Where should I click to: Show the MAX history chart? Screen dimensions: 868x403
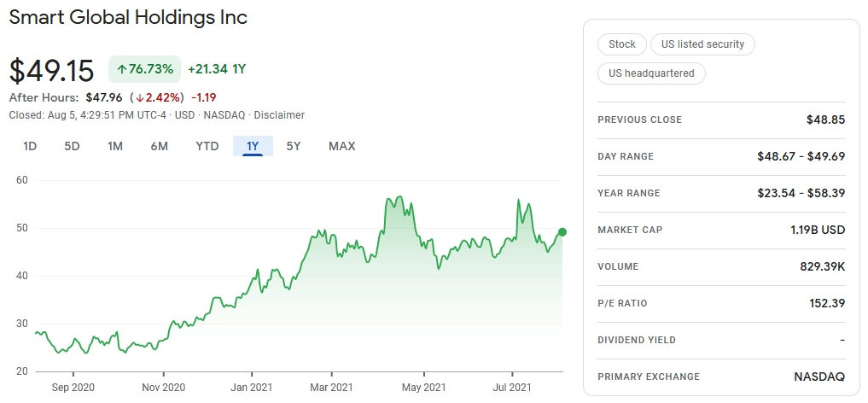tap(342, 146)
